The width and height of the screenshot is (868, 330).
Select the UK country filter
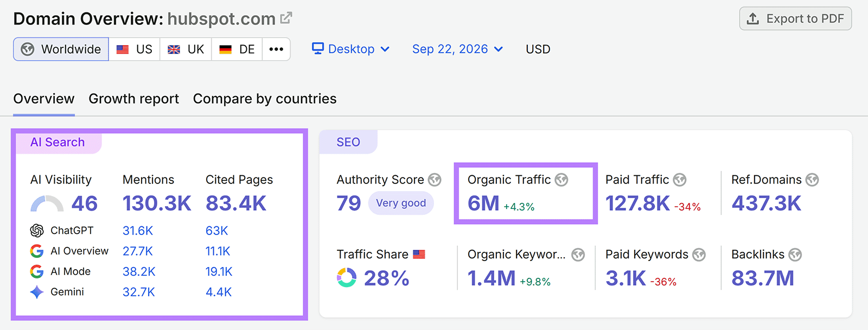[x=186, y=49]
